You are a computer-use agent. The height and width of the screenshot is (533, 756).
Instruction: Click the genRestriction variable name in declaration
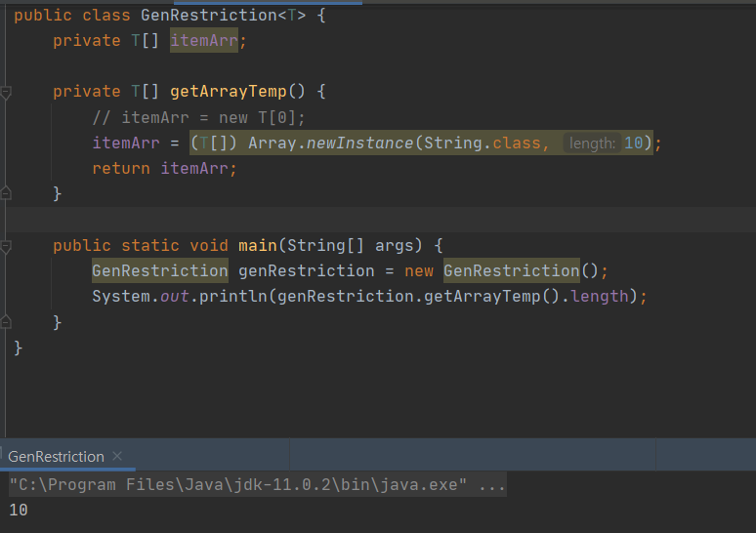306,270
